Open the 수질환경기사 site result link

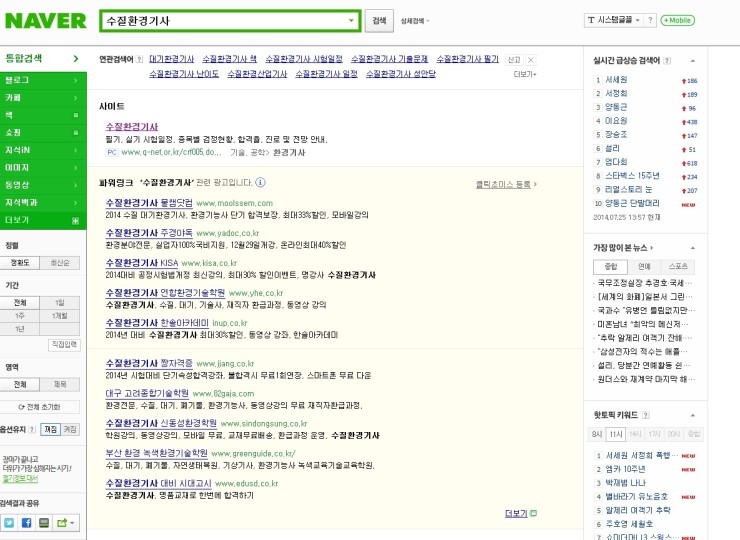pyautogui.click(x=132, y=127)
